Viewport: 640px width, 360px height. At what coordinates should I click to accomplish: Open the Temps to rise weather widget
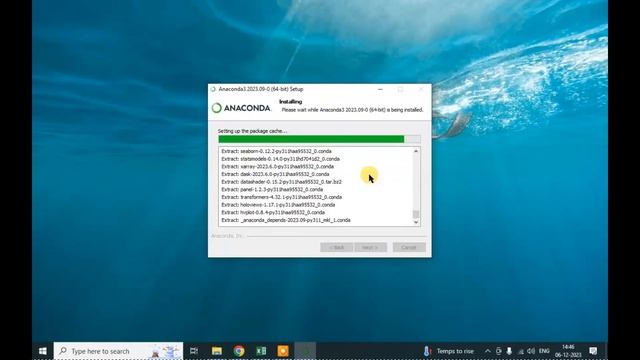(x=448, y=351)
